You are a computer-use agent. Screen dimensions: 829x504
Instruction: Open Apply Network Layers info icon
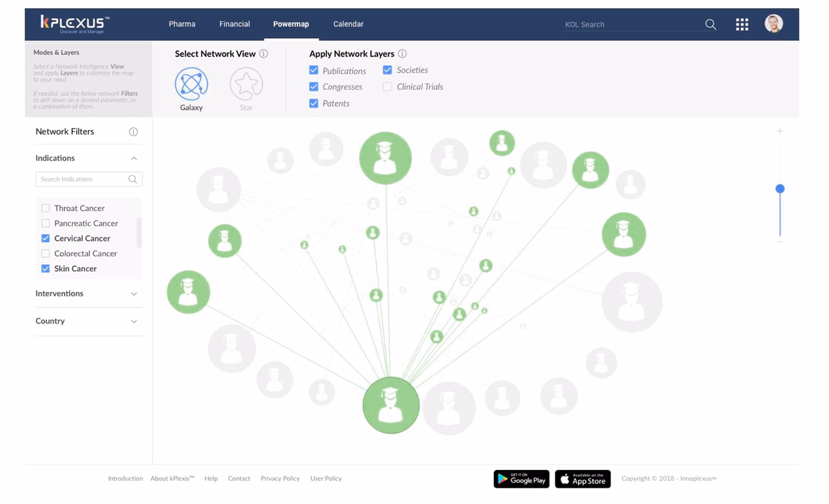403,54
